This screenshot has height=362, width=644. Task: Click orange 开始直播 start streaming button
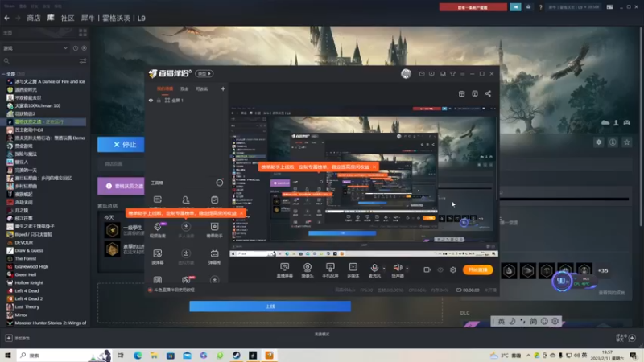[477, 269]
